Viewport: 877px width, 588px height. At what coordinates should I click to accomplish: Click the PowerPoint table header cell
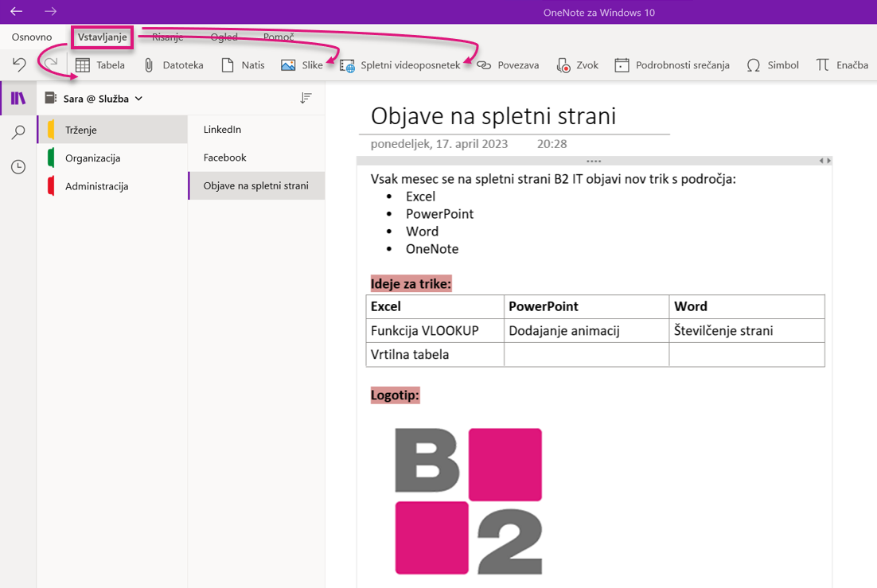(587, 306)
